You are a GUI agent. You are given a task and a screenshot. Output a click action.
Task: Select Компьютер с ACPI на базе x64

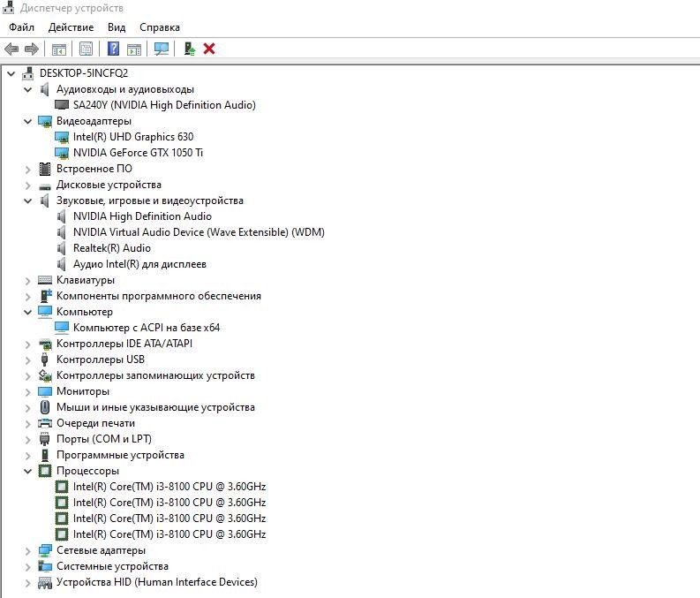(x=147, y=328)
